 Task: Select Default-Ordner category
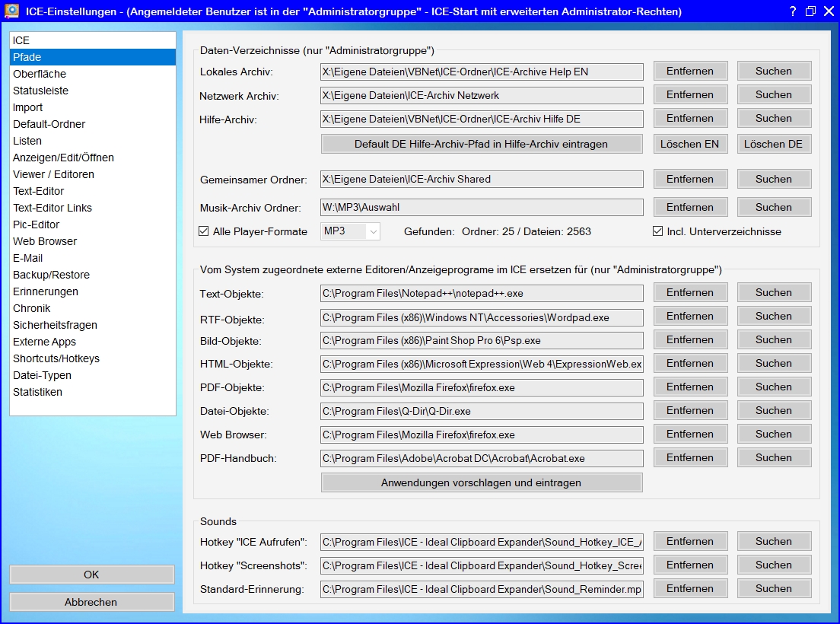(x=93, y=124)
